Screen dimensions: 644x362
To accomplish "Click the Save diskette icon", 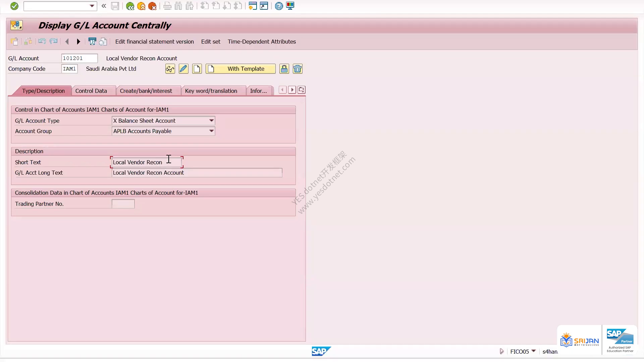I will pyautogui.click(x=115, y=6).
